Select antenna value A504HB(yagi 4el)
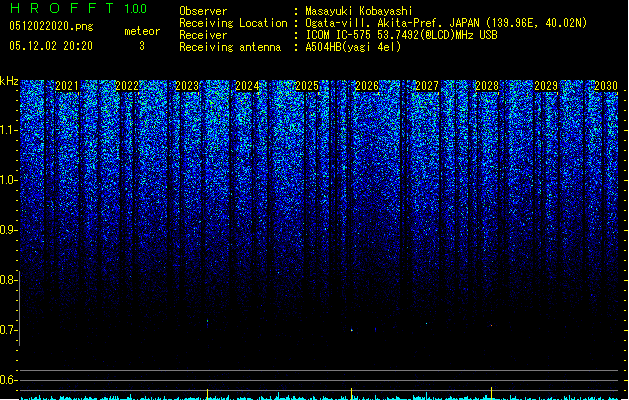The image size is (629, 400). [353, 47]
